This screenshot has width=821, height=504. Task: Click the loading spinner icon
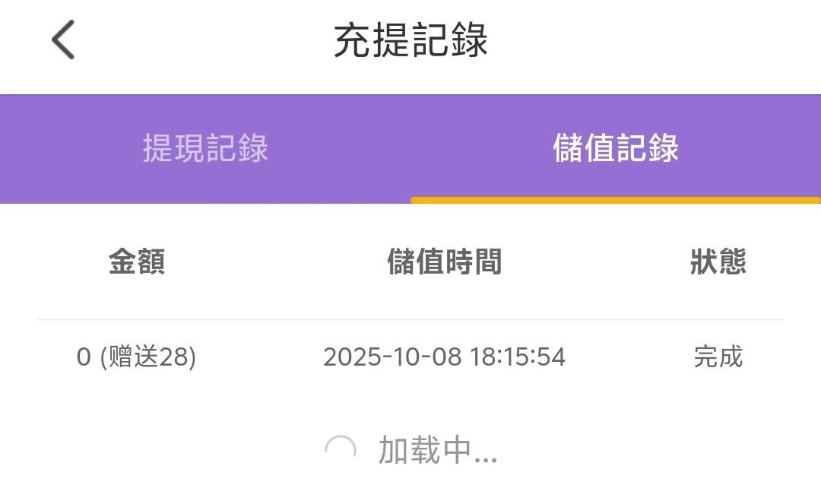340,451
